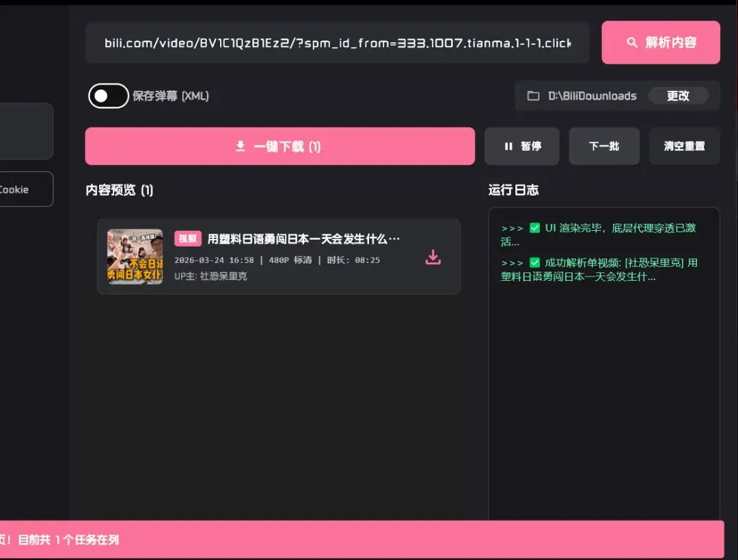Viewport: 738px width, 560px height.
Task: Click the 下一批 next batch button
Action: click(x=604, y=146)
